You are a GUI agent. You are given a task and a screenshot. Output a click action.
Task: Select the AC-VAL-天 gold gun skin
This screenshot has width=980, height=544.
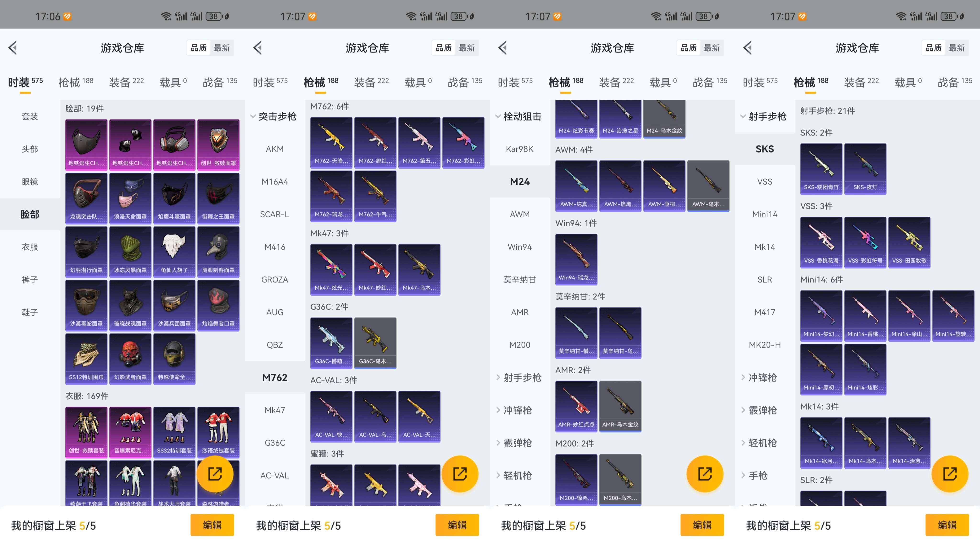[x=419, y=416]
